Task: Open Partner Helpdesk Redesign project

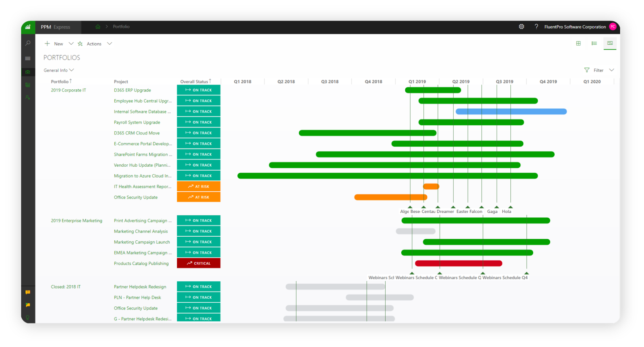Action: click(140, 287)
